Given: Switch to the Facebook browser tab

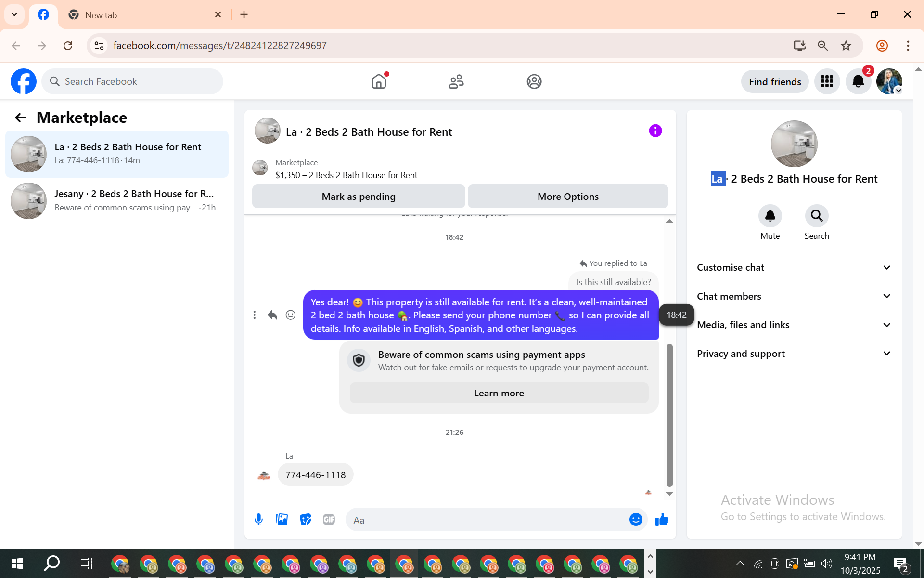Looking at the screenshot, I should pos(43,15).
